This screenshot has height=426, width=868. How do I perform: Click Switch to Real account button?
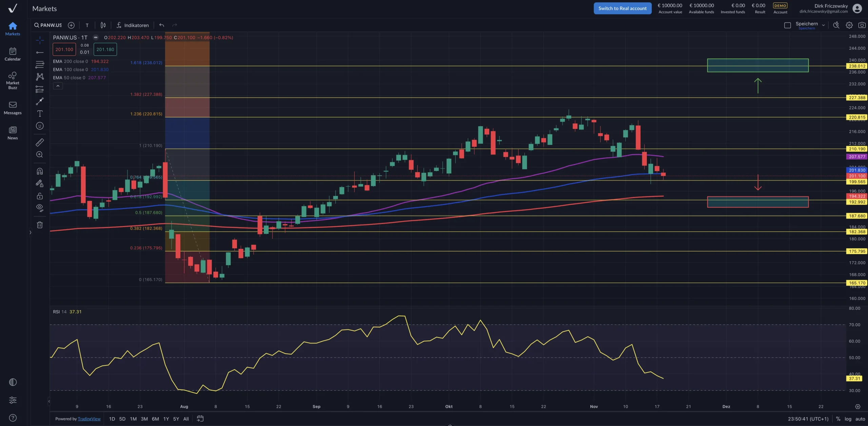pos(622,8)
